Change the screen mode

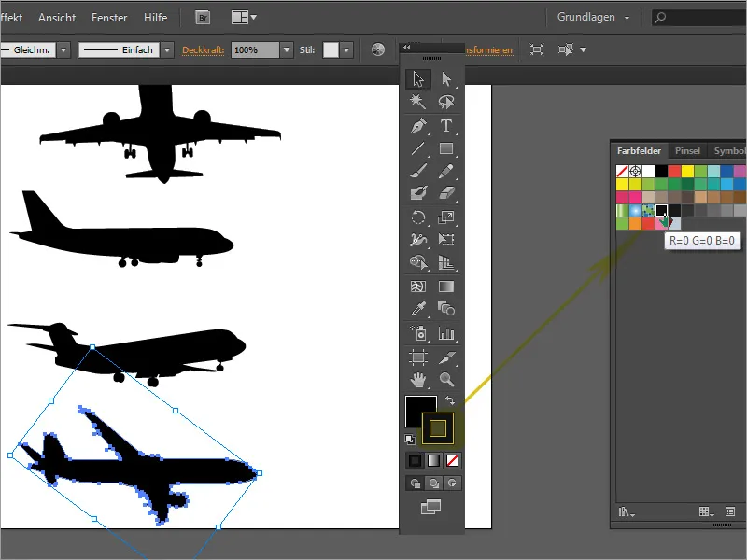[430, 507]
